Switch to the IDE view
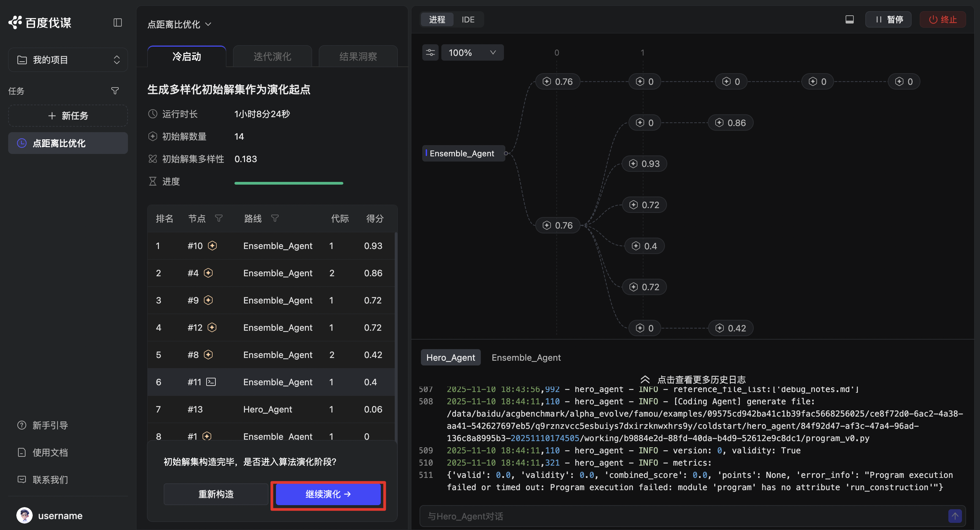Screen dimensions: 980x530 coord(468,19)
